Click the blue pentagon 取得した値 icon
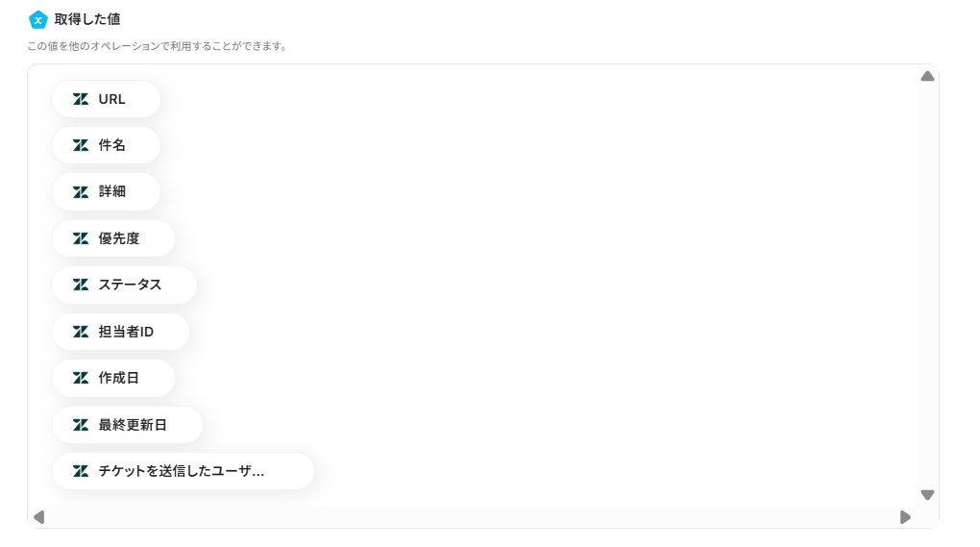The height and width of the screenshot is (547, 980). [x=38, y=19]
